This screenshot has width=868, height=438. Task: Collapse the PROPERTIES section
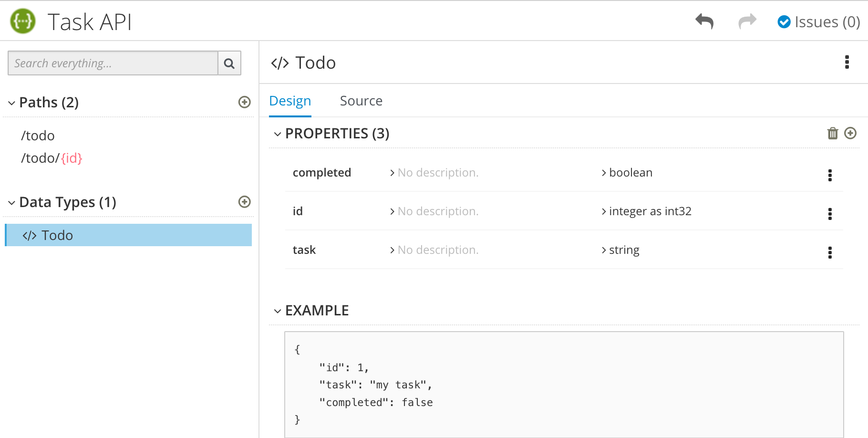point(277,134)
